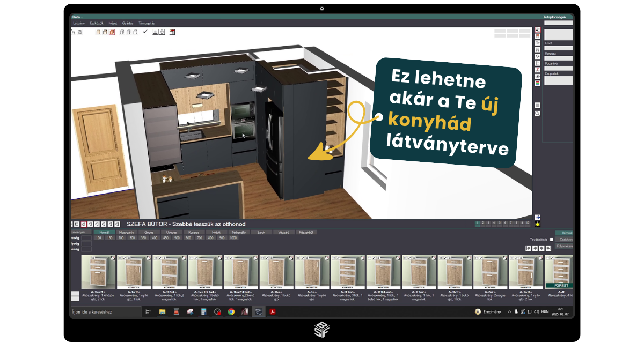Click the yellow light bulb icon
Screen dimensions: 644x342
pos(538,224)
